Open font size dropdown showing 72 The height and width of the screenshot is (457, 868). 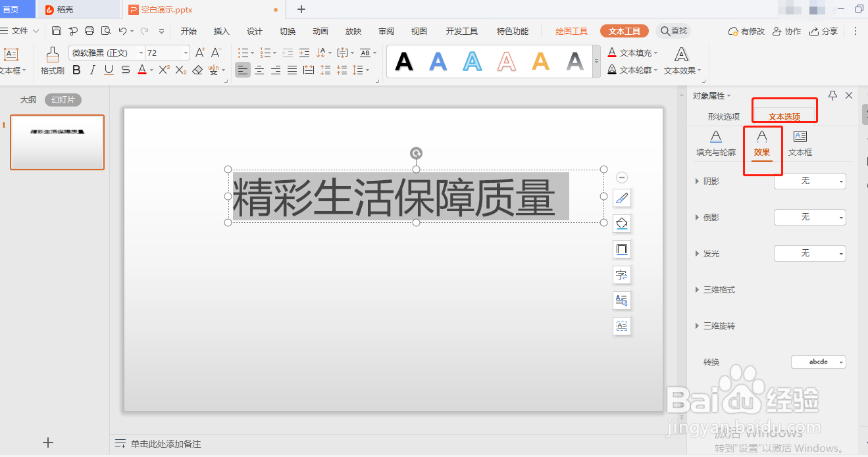[186, 53]
